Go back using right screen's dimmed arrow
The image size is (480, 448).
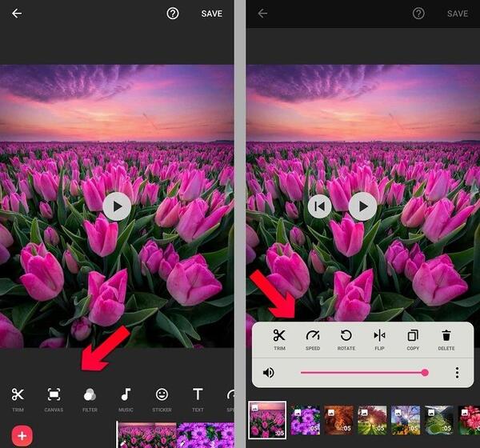pos(262,14)
